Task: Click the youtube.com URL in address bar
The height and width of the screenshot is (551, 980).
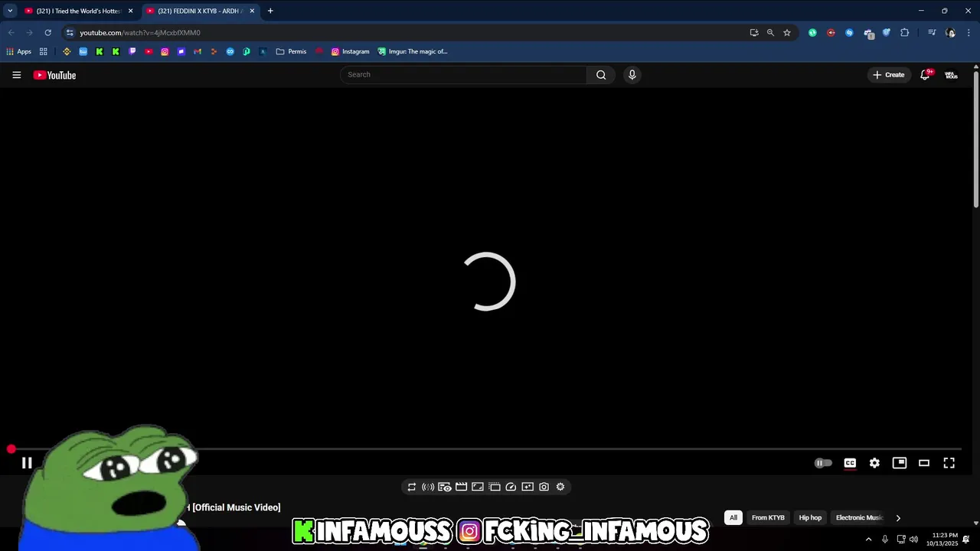Action: click(x=140, y=33)
